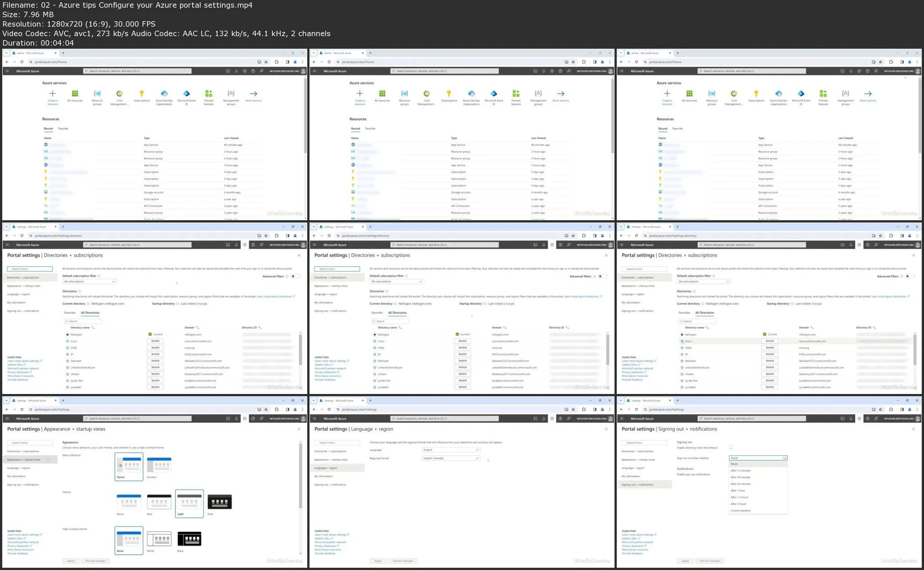Click Discard changes on Appearance + startup views page

point(96,561)
